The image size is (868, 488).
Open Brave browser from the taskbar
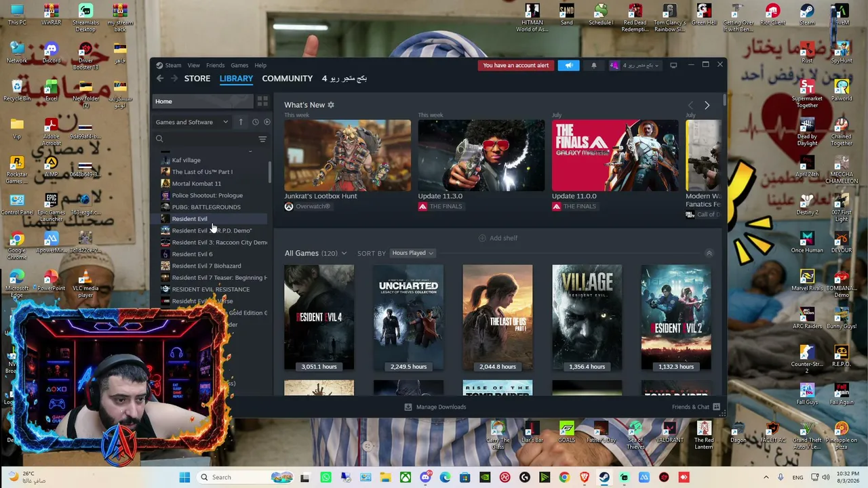(x=584, y=477)
